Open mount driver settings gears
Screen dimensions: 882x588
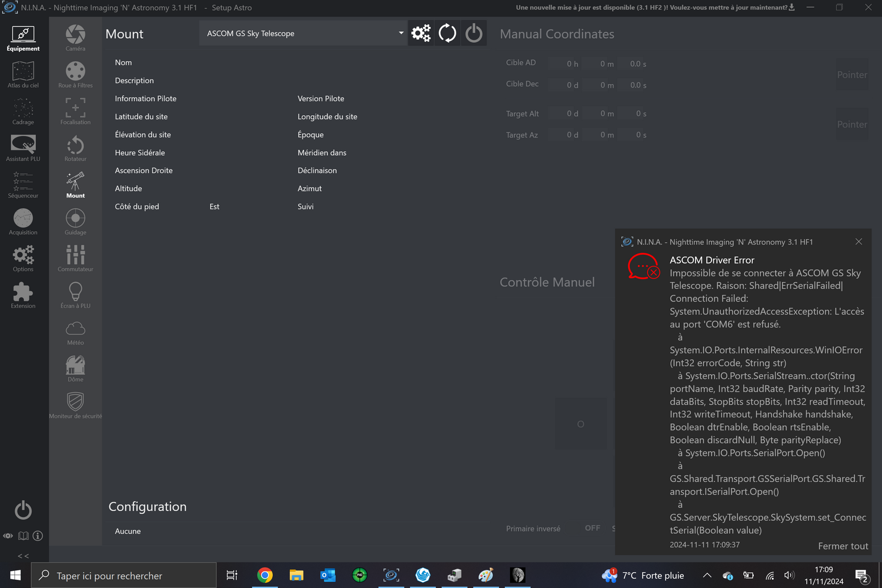(x=421, y=34)
